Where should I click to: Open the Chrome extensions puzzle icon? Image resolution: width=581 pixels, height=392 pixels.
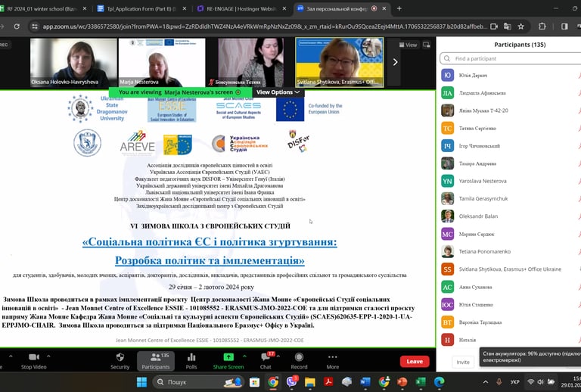[x=542, y=26]
